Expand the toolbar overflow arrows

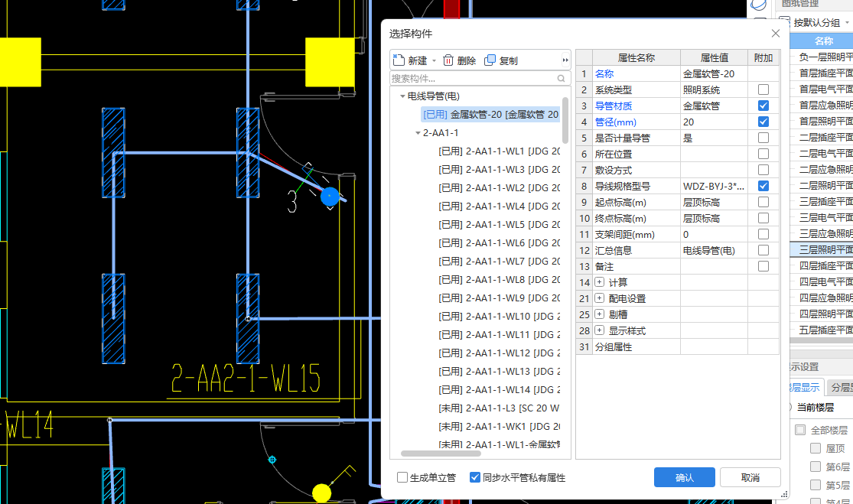pos(565,60)
